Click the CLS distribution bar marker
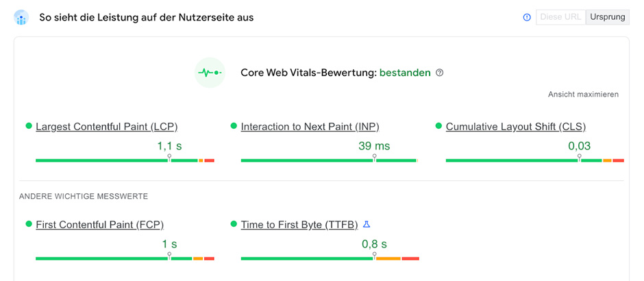Image resolution: width=644 pixels, height=281 pixels. [x=579, y=158]
